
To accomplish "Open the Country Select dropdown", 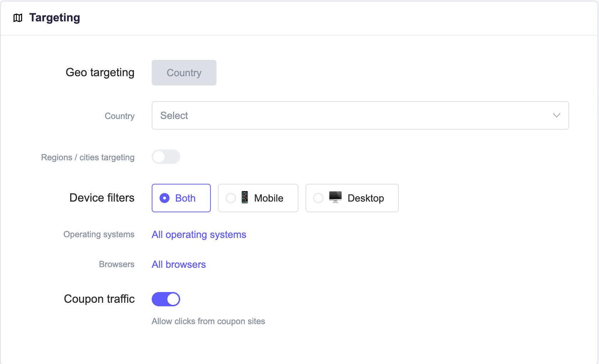I will (360, 115).
